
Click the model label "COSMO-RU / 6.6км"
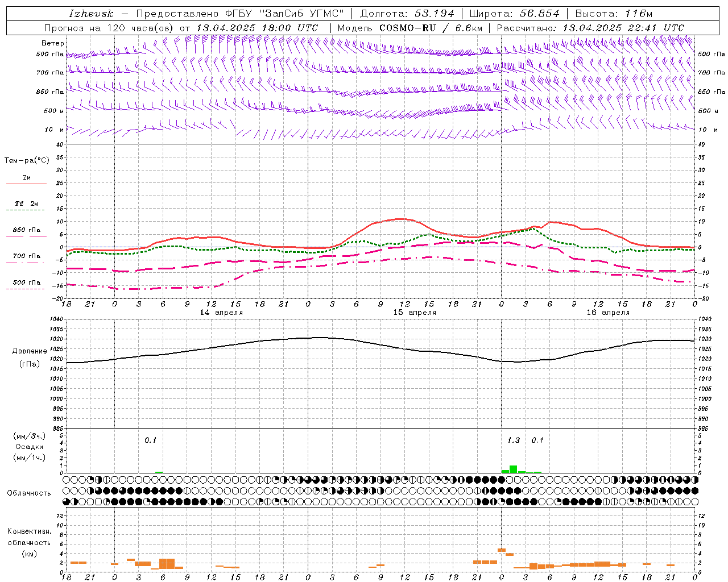click(x=431, y=28)
